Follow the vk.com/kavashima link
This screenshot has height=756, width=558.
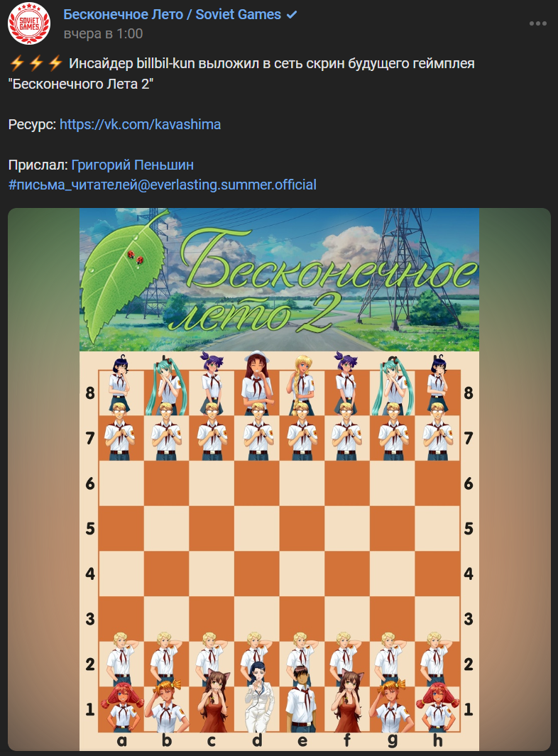click(x=141, y=124)
